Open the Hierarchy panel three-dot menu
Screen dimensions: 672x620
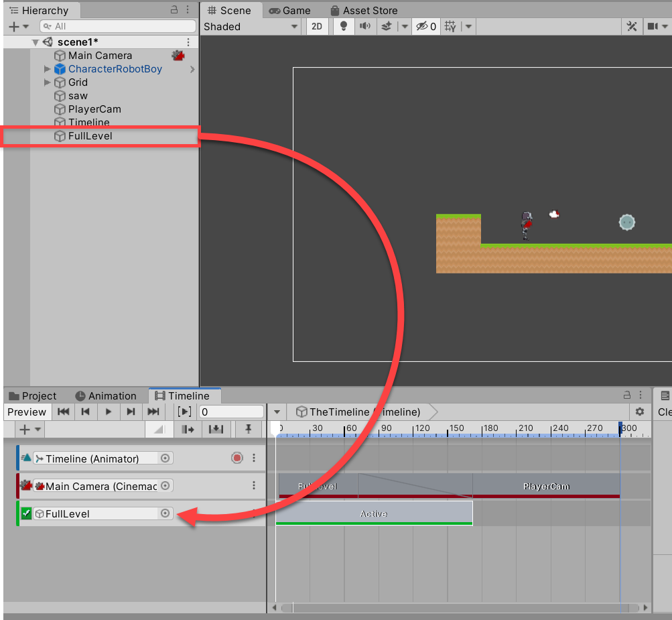[188, 9]
